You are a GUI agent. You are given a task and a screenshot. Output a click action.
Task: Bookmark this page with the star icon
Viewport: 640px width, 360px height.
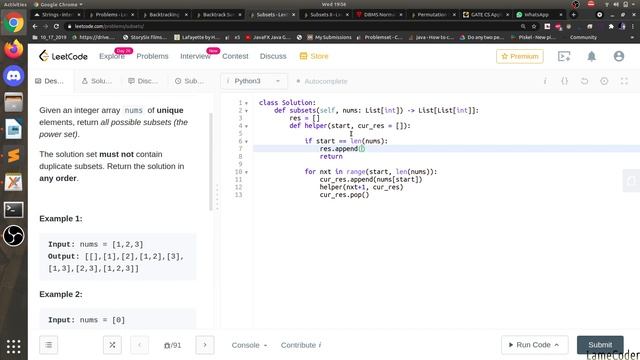point(534,26)
